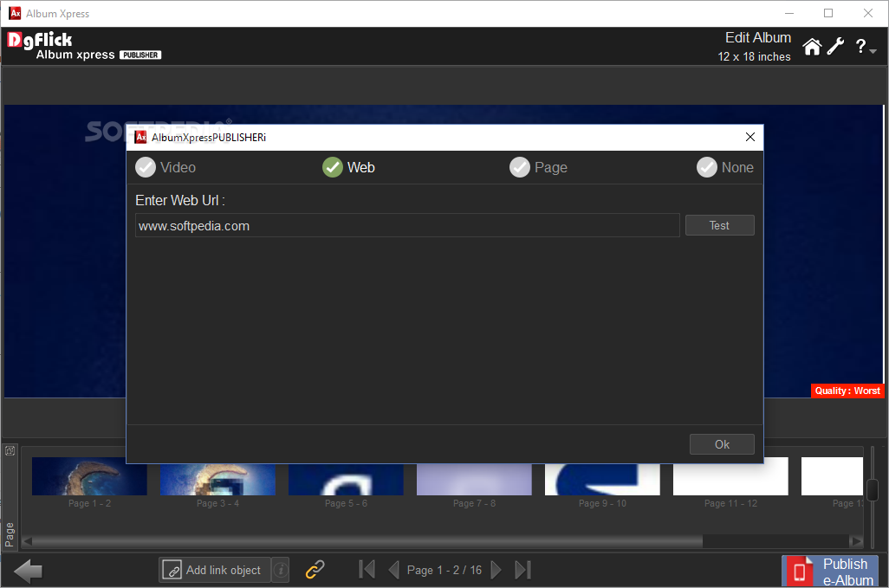This screenshot has width=889, height=588.
Task: Confirm the dialog with Ok
Action: click(722, 444)
